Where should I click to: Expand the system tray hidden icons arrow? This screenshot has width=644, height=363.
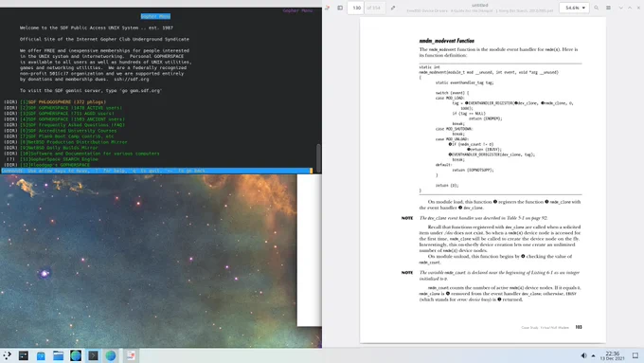(593, 355)
